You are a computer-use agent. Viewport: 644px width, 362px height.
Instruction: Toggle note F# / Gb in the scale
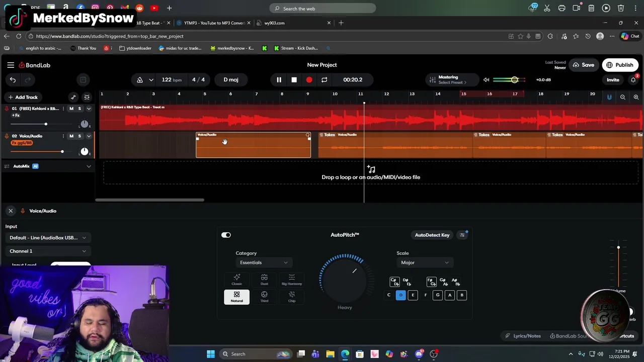(x=431, y=282)
